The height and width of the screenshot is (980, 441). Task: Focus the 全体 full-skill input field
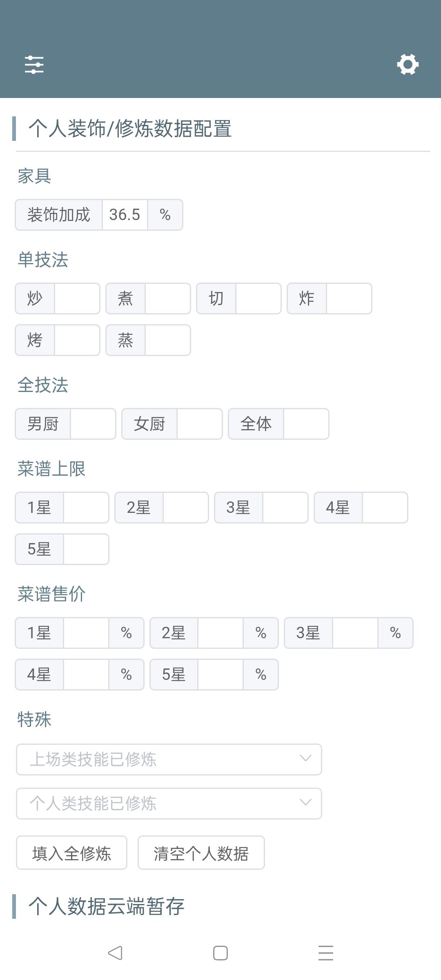306,424
